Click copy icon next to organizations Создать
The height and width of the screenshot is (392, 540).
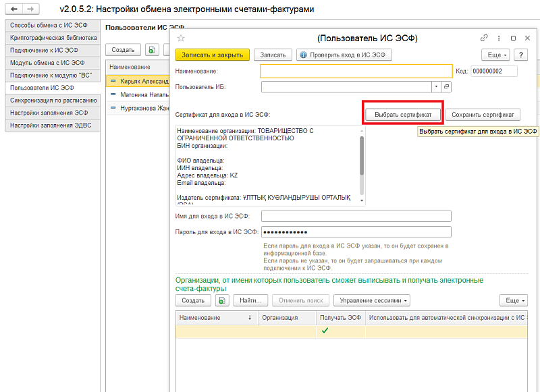click(223, 300)
